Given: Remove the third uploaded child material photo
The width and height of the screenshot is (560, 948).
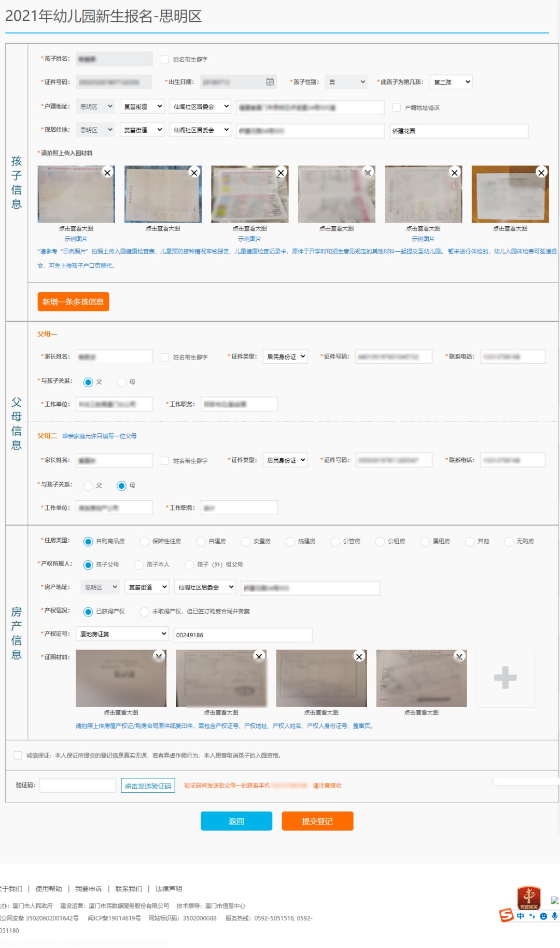Looking at the screenshot, I should [281, 173].
